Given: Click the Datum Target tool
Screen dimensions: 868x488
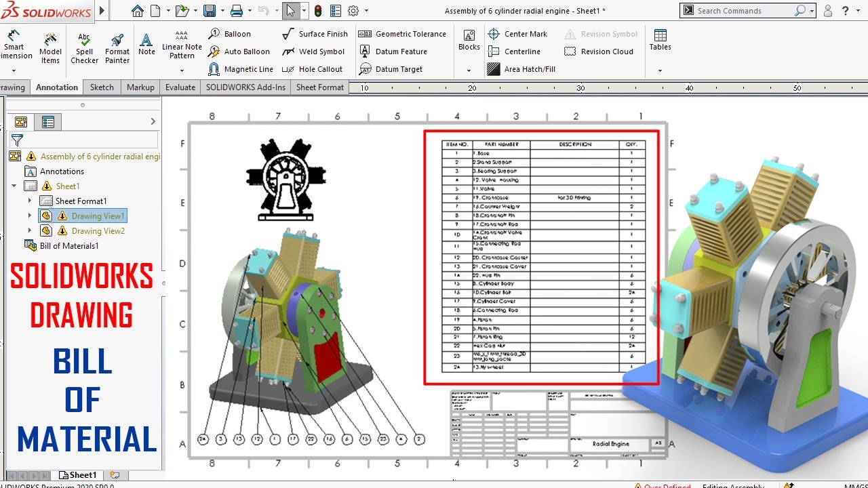Looking at the screenshot, I should (391, 69).
